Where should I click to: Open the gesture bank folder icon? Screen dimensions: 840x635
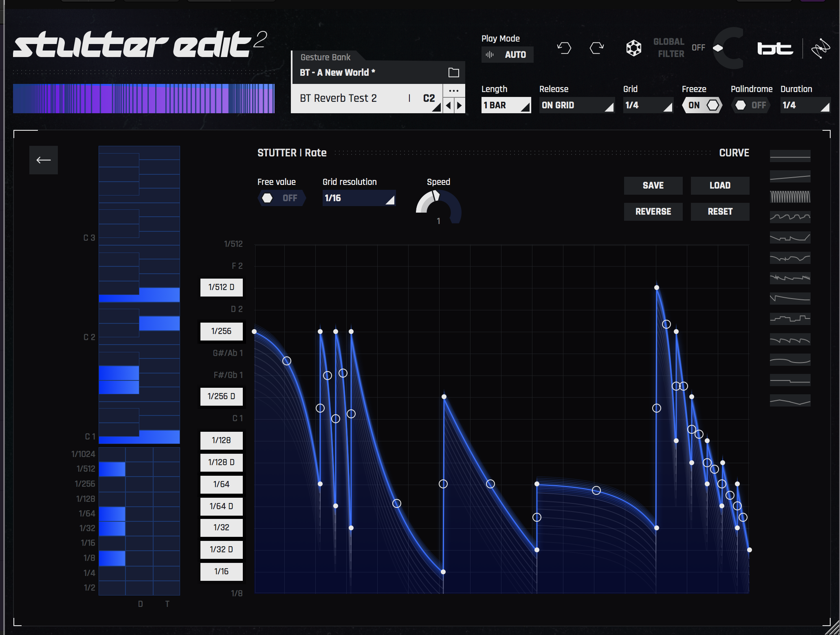coord(453,73)
